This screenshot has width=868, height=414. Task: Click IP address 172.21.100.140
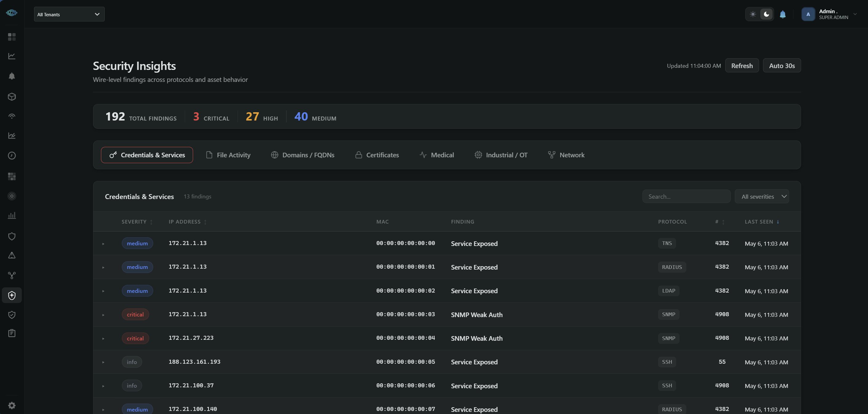[193, 409]
